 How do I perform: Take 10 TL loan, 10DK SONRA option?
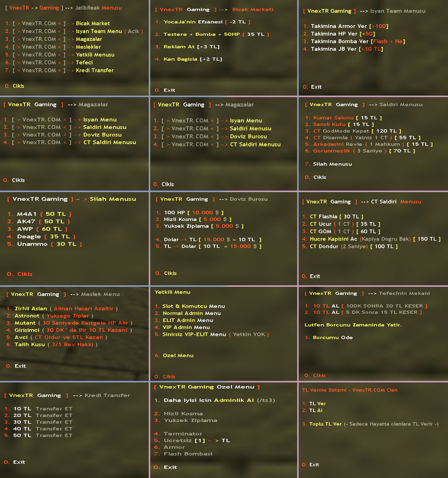coord(366,306)
